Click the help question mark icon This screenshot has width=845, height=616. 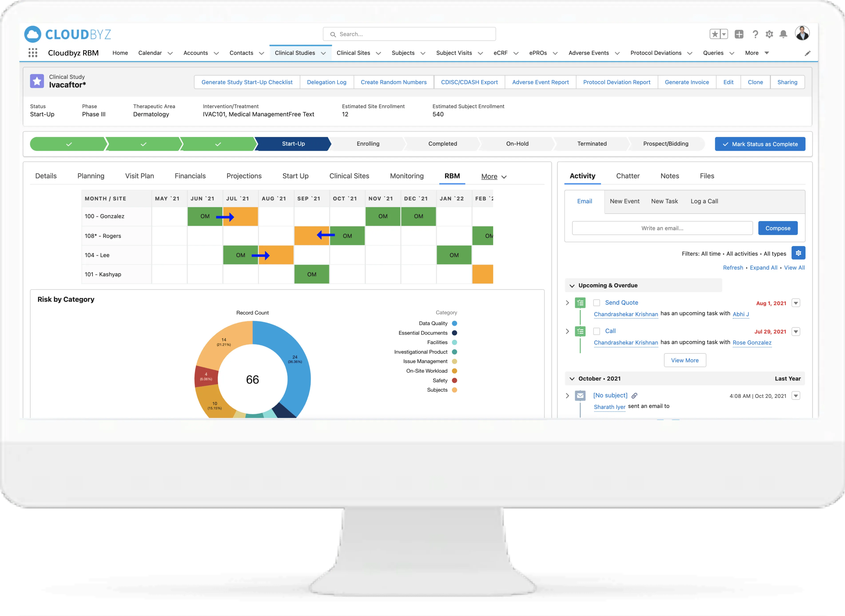pyautogui.click(x=756, y=34)
